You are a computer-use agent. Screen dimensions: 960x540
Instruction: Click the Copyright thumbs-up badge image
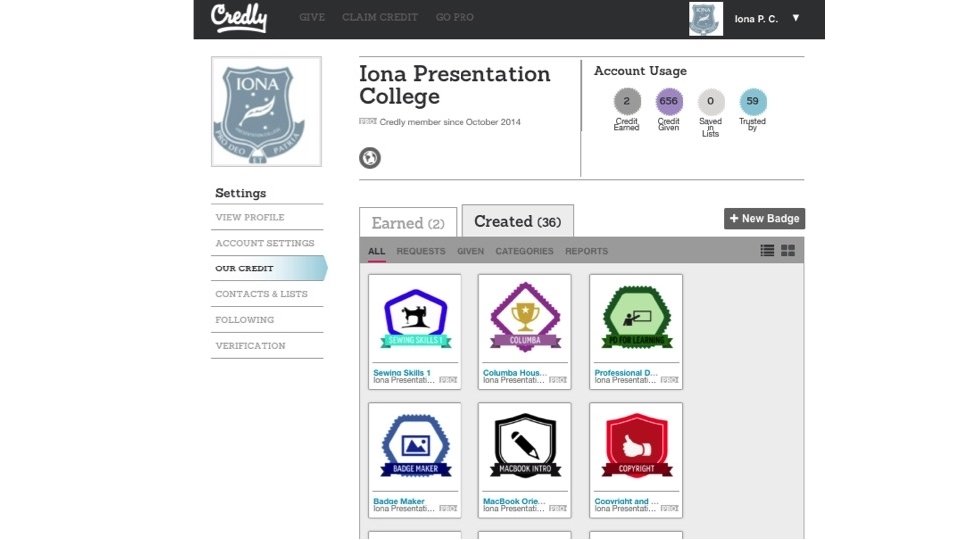point(637,446)
